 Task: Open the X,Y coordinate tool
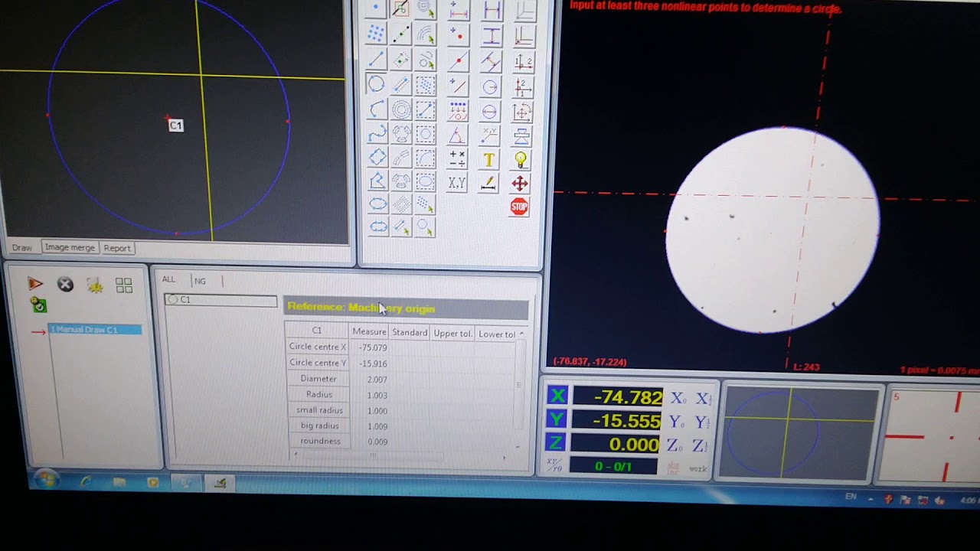coord(457,183)
